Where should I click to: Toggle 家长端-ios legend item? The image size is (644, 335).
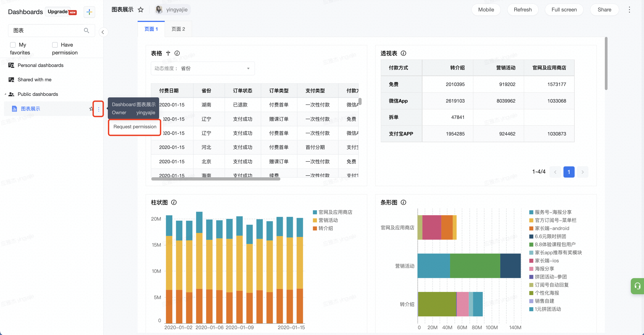tap(544, 260)
